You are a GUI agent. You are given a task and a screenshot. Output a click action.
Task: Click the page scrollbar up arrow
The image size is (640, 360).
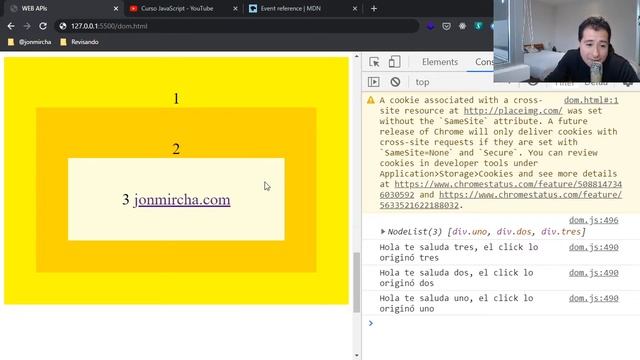(x=357, y=56)
